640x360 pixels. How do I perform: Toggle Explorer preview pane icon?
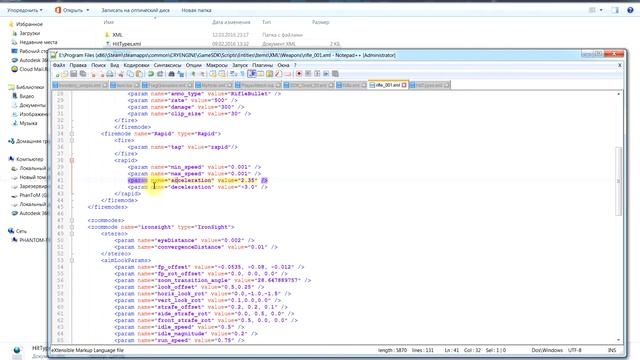(615, 10)
